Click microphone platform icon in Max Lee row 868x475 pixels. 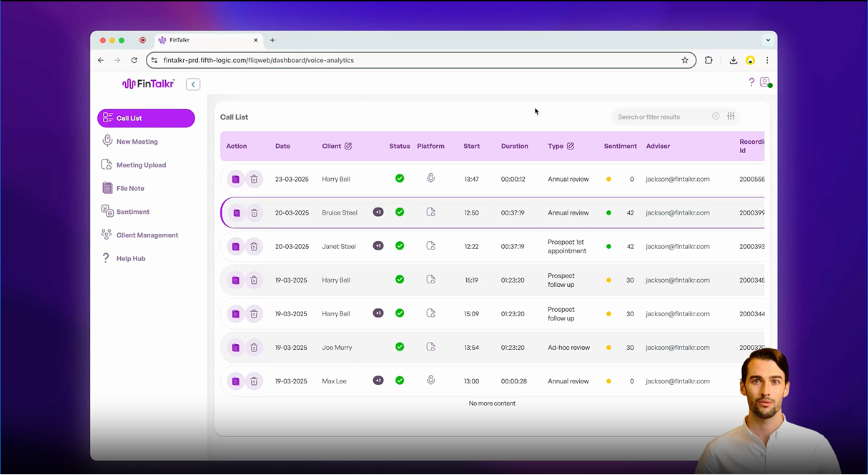430,381
